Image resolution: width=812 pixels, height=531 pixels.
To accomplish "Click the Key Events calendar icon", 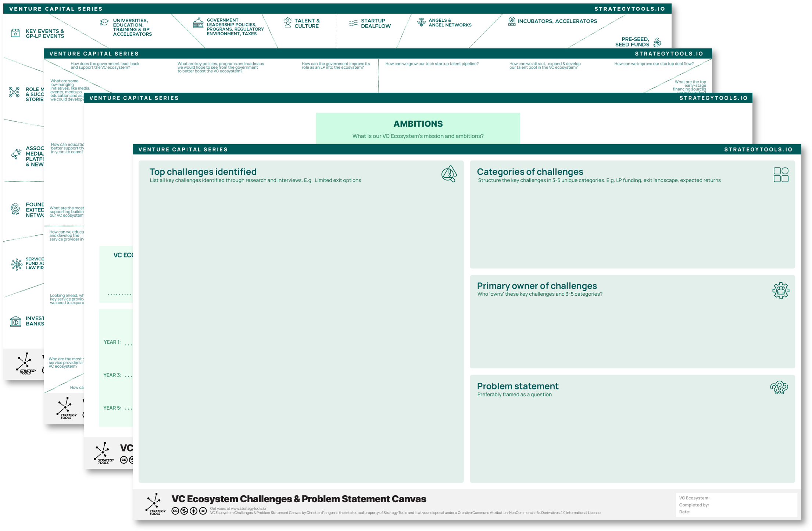I will coord(15,33).
